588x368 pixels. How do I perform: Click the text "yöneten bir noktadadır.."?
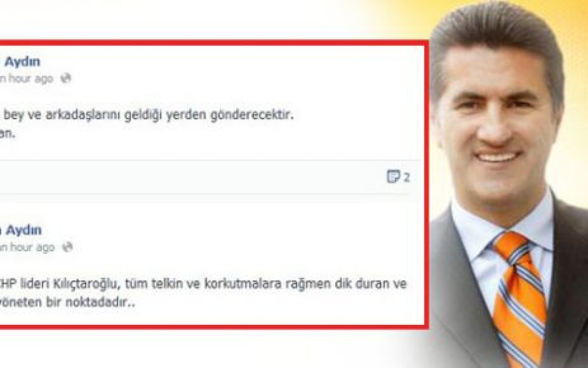tap(68, 304)
